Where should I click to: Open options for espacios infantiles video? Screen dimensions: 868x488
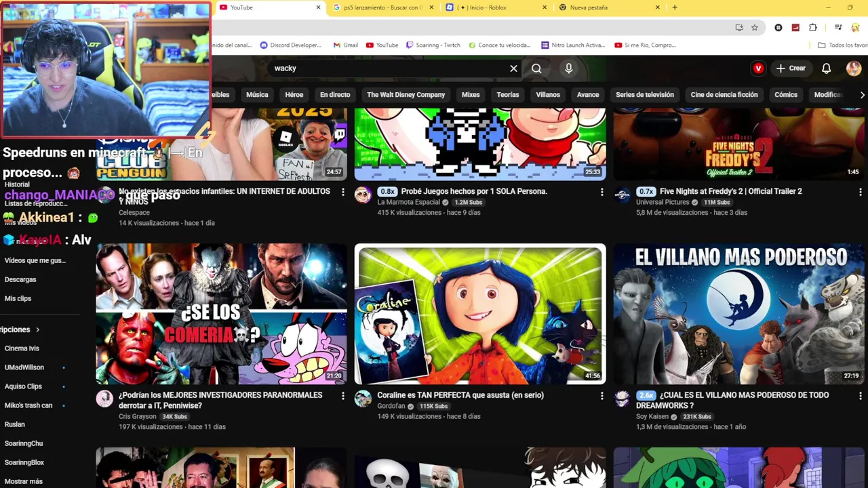(342, 192)
